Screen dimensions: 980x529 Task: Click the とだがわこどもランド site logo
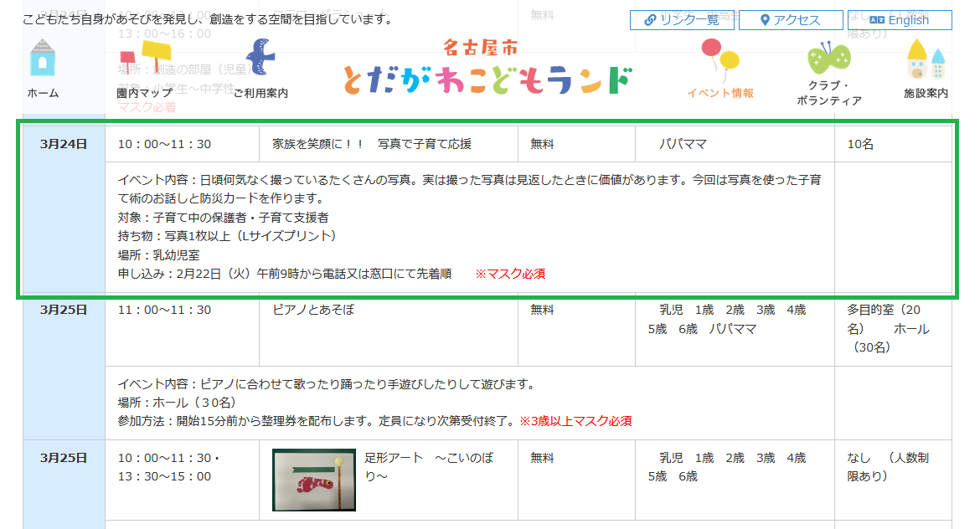pyautogui.click(x=487, y=68)
